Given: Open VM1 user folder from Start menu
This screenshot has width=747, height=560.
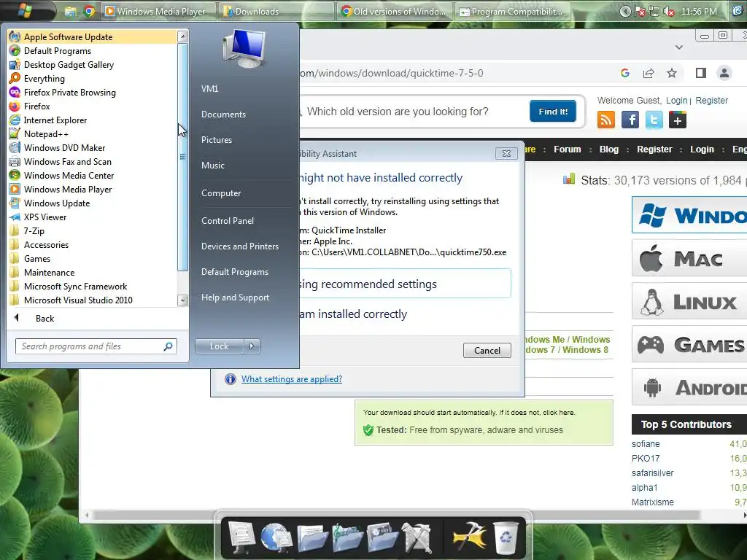Looking at the screenshot, I should coord(209,88).
